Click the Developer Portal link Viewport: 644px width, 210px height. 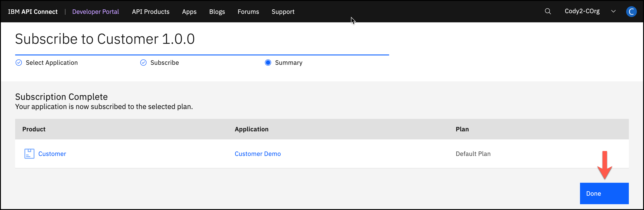(x=95, y=12)
